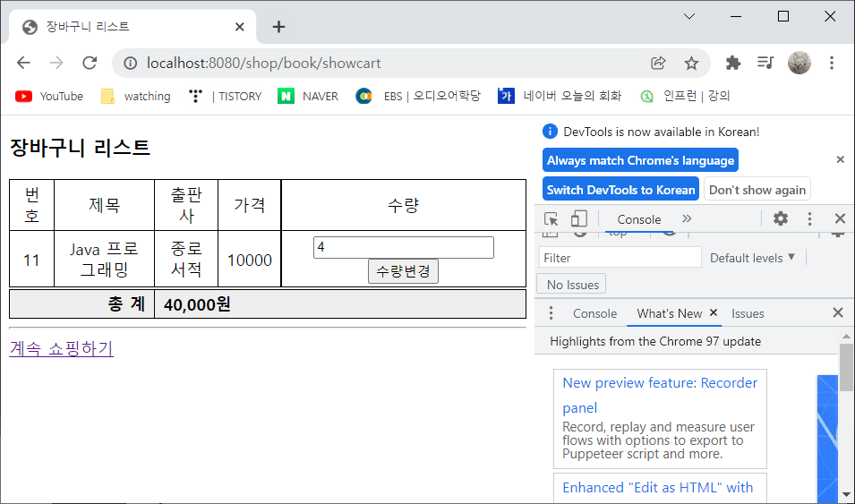855x504 pixels.
Task: Click the book number 11 cell
Action: click(x=31, y=260)
